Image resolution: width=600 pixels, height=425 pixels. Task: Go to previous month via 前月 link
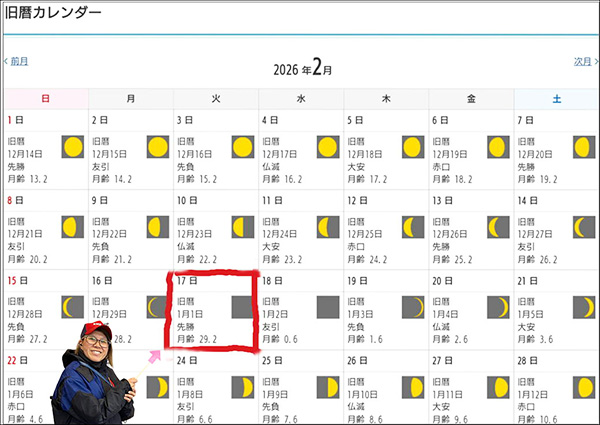pyautogui.click(x=17, y=61)
